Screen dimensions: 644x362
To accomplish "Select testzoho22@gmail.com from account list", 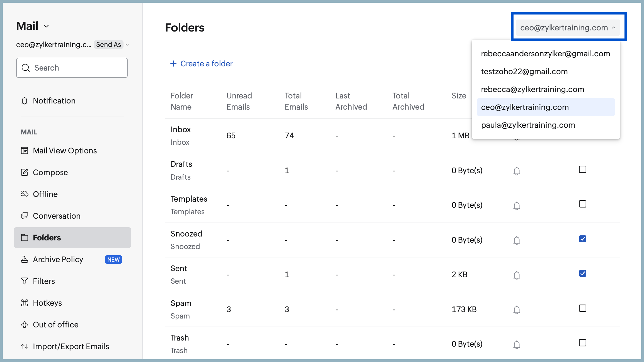I will (x=546, y=71).
